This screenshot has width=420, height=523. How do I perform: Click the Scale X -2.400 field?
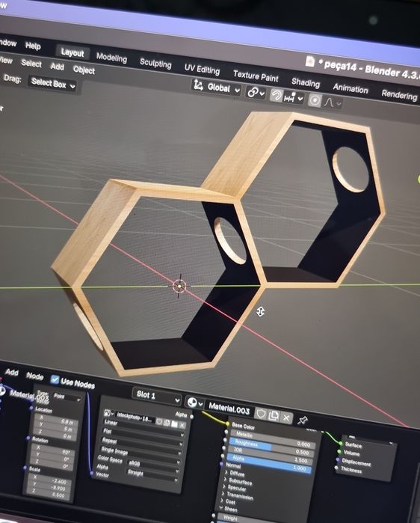[x=50, y=480]
